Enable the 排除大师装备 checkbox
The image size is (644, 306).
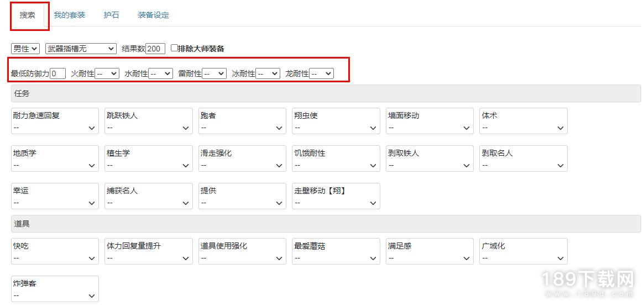click(x=174, y=48)
